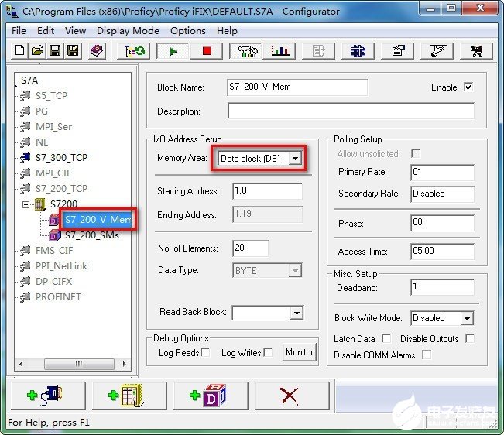Open the Display Mode menu
The image size is (504, 435).
point(128,31)
